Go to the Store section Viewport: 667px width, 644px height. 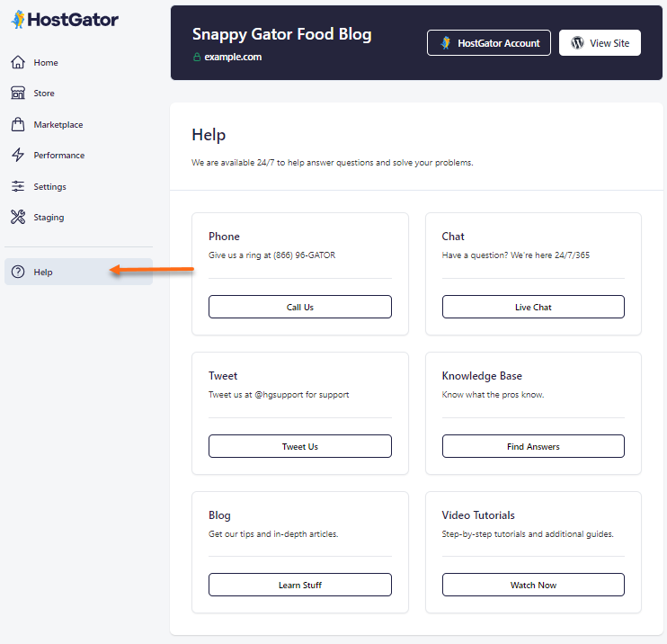pos(78,94)
